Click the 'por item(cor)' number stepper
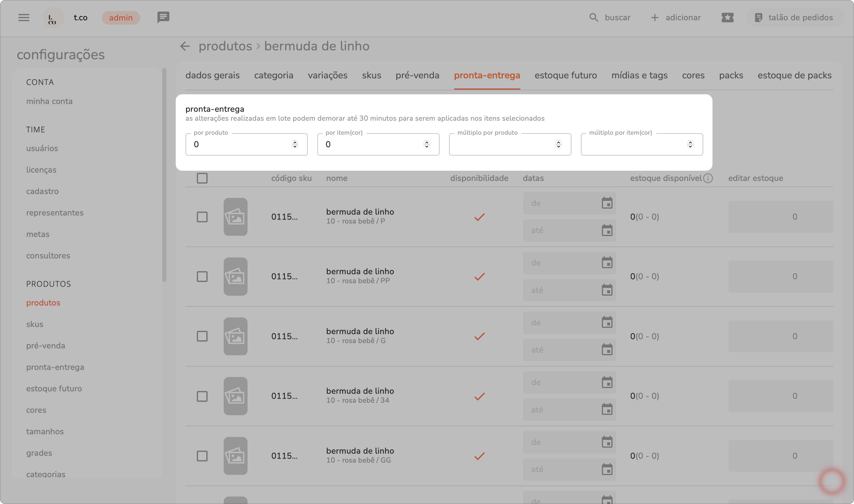The width and height of the screenshot is (854, 504). 427,144
